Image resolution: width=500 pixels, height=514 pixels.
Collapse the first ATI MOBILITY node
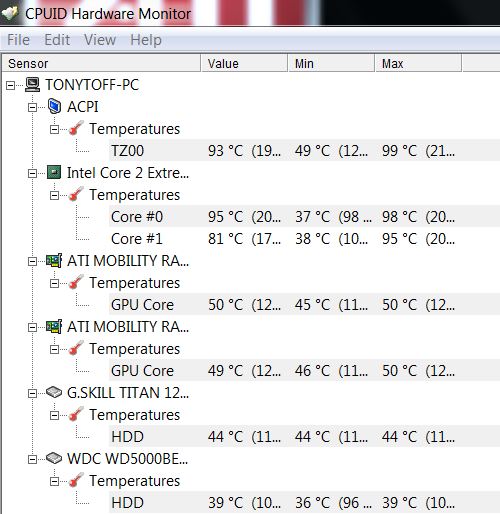(x=33, y=261)
